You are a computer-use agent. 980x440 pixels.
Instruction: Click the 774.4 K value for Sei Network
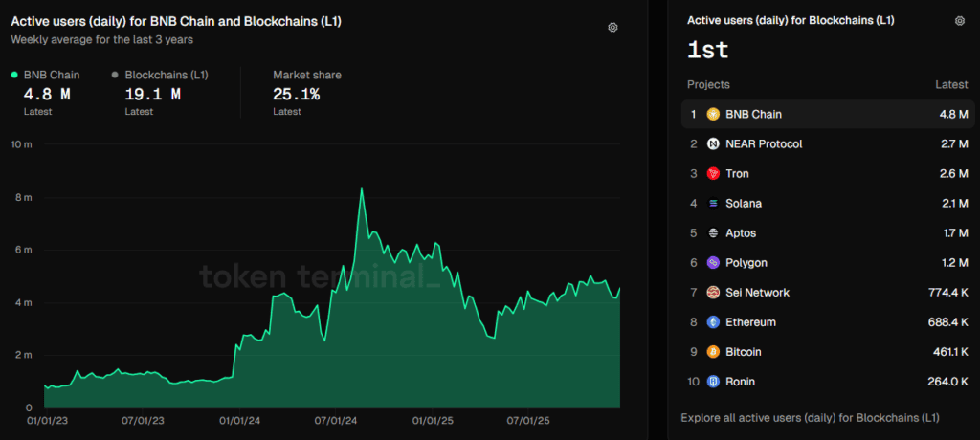pos(948,293)
